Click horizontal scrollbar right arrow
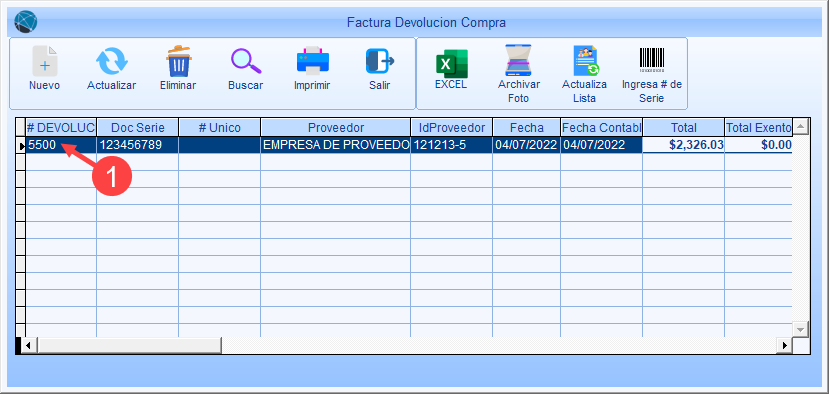This screenshot has width=829, height=394. click(x=785, y=345)
